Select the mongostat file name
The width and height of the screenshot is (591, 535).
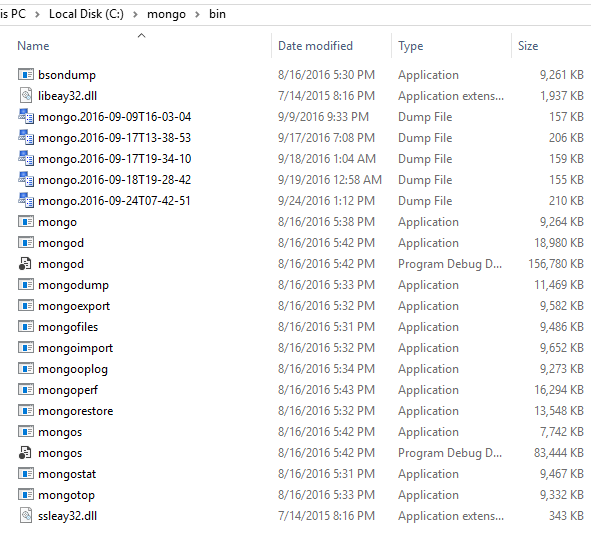[67, 474]
